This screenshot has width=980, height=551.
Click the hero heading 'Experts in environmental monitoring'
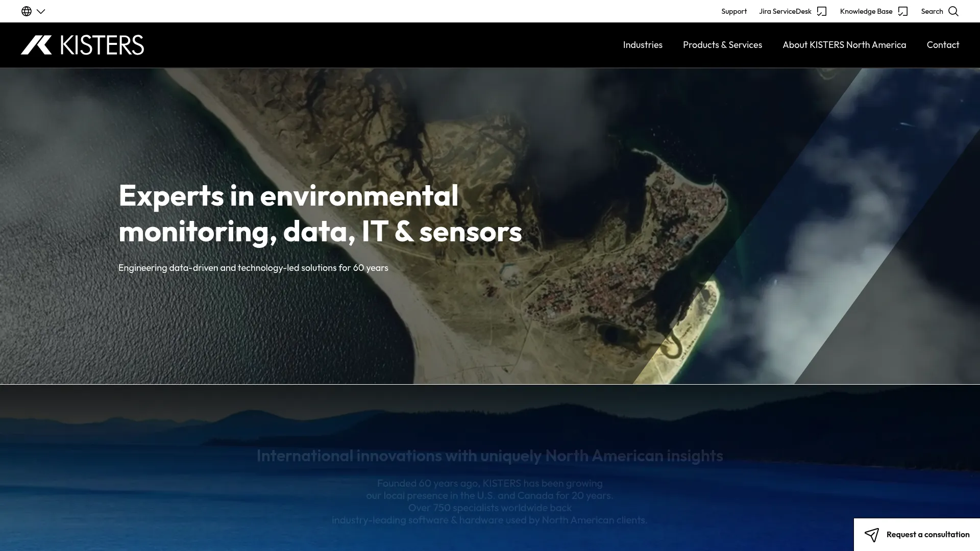pyautogui.click(x=320, y=213)
